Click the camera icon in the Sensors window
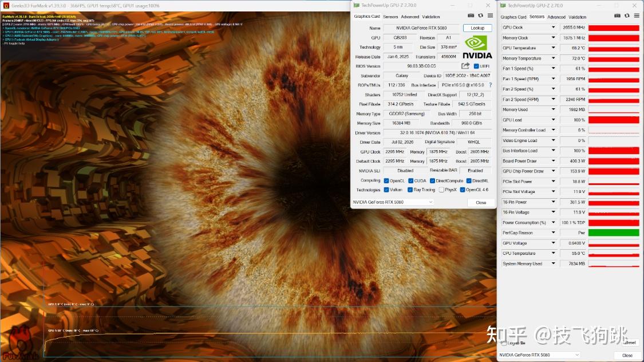Image resolution: width=644 pixels, height=362 pixels. 617,15
